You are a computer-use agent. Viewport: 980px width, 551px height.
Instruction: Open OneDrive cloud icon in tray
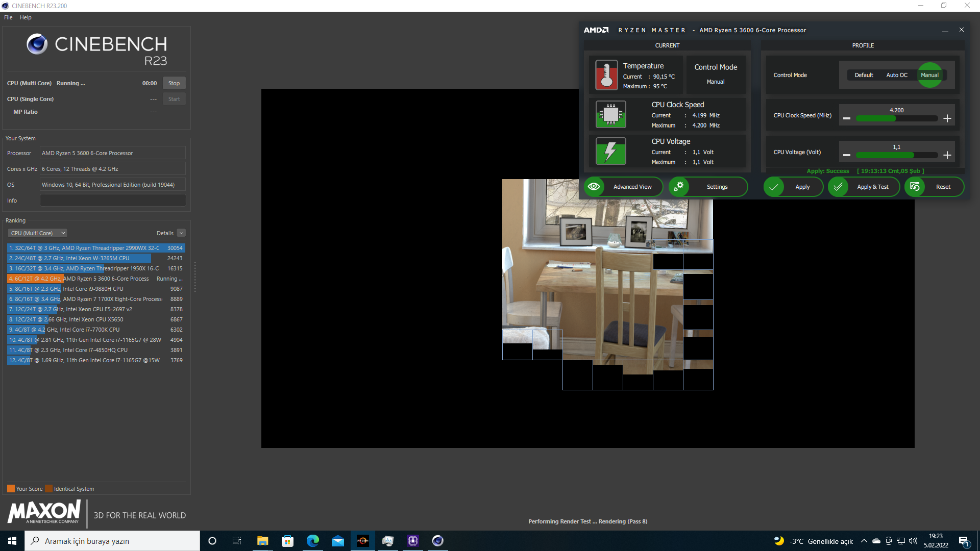pyautogui.click(x=876, y=541)
